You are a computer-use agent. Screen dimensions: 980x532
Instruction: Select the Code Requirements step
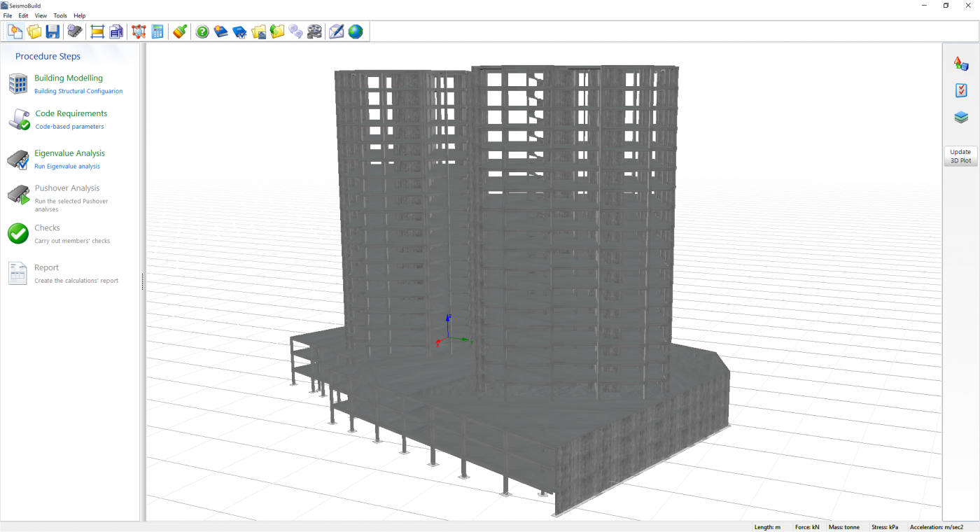coord(71,113)
